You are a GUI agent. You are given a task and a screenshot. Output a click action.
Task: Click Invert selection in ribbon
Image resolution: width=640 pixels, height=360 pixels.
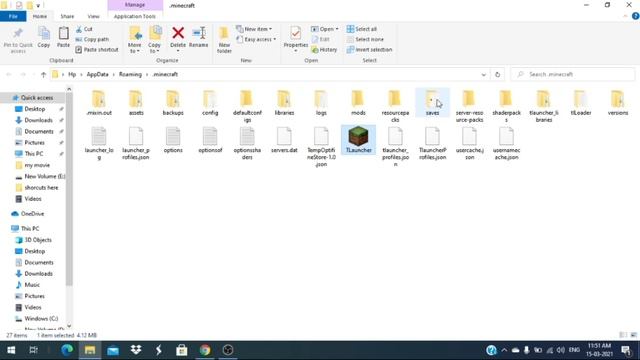click(369, 49)
